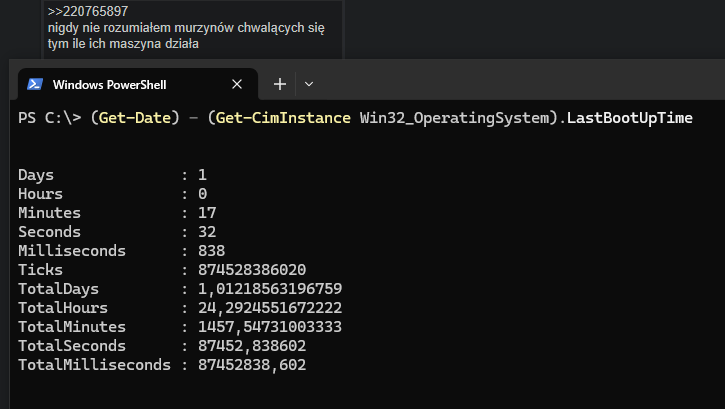This screenshot has height=409, width=725.
Task: Click Win32_OperatingSystem in the command
Action: (x=455, y=118)
